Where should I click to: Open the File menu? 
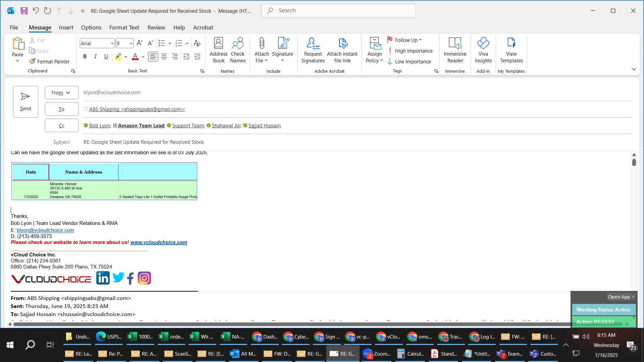click(14, 27)
